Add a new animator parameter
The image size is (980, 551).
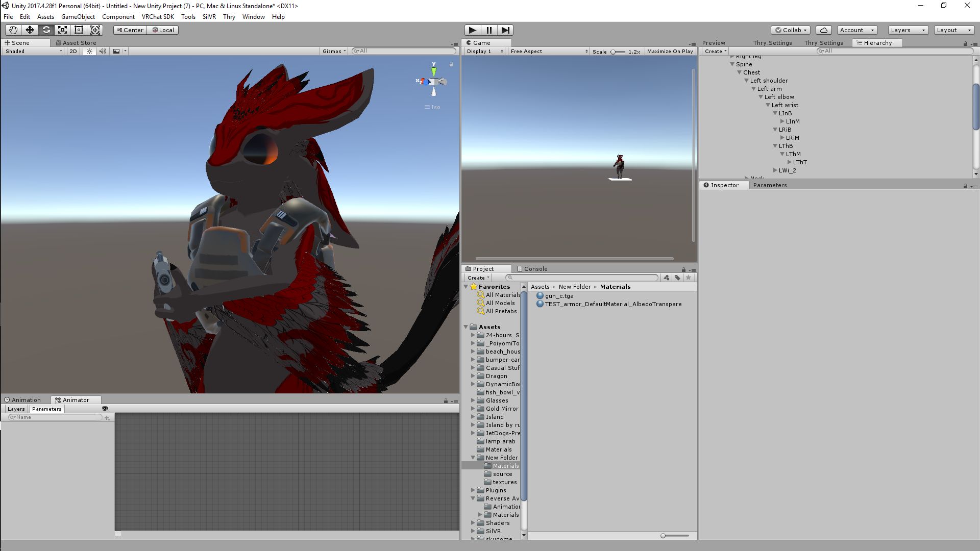[x=107, y=417]
